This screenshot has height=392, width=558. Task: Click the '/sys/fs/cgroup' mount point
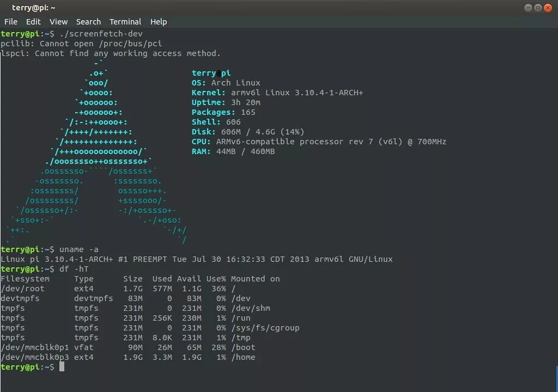tap(265, 328)
